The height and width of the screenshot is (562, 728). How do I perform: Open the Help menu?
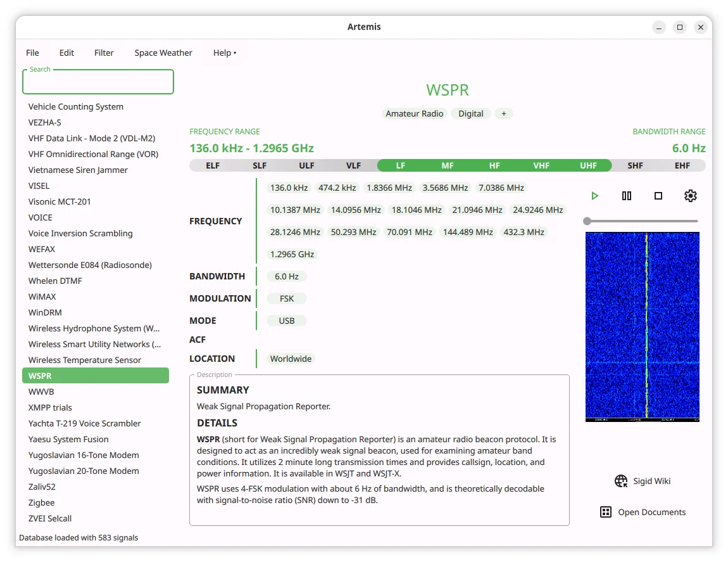point(225,53)
